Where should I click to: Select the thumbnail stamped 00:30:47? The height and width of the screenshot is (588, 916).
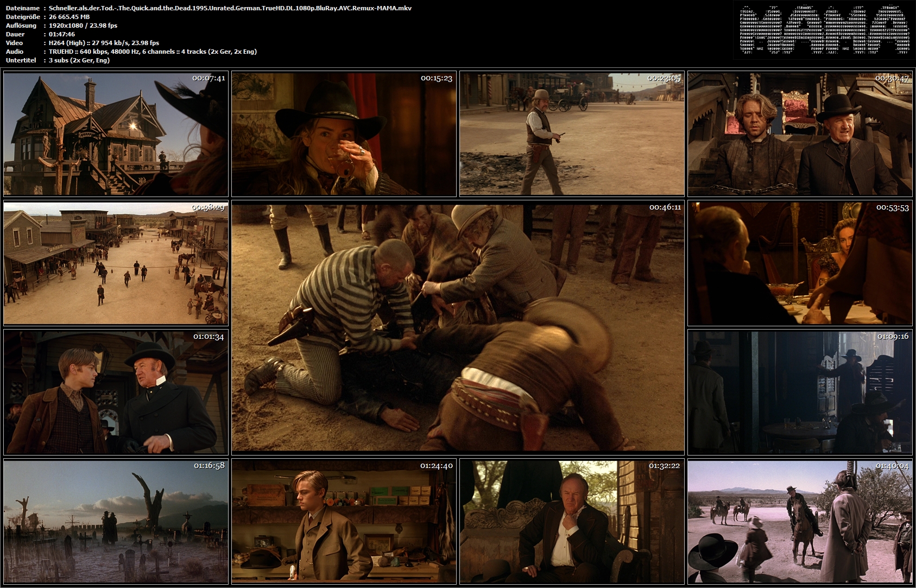[x=800, y=134]
